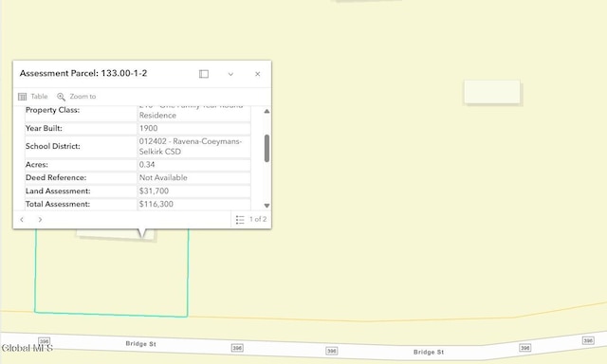607x364 pixels.
Task: Collapse the popup with chevron
Action: tap(230, 74)
